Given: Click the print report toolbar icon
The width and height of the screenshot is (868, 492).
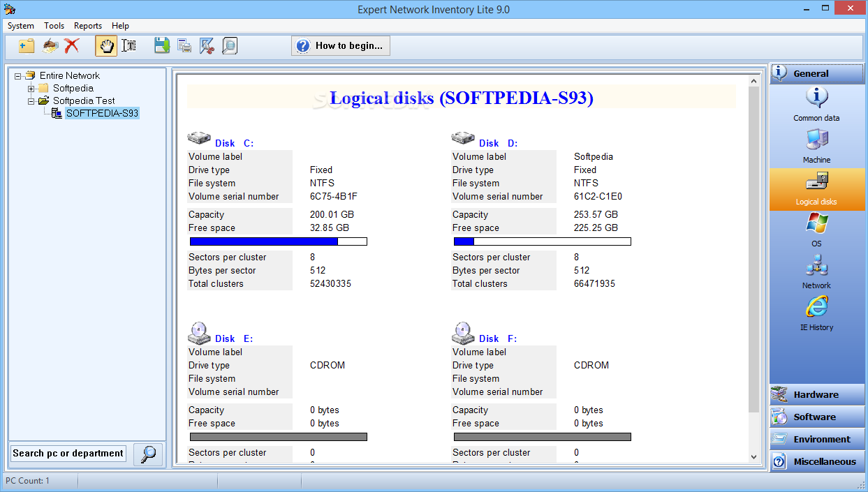Looking at the screenshot, I should (x=184, y=46).
